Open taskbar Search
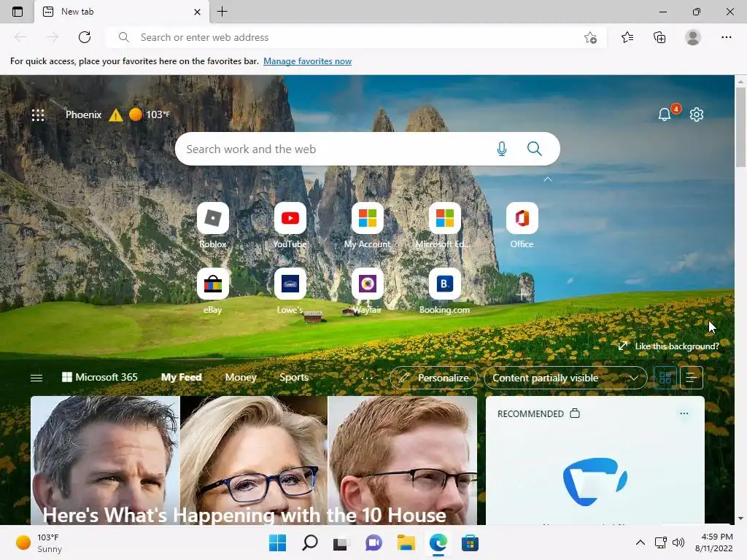Screen dimensions: 747x560 point(309,542)
